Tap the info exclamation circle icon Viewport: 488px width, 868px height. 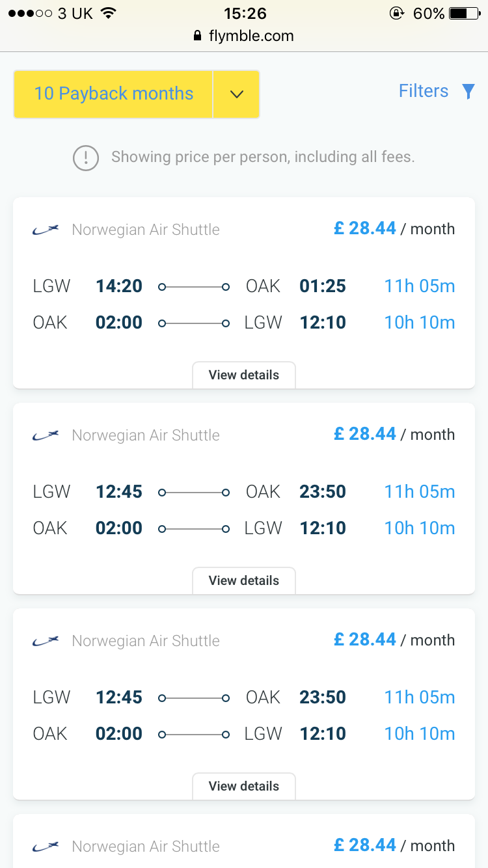click(86, 157)
